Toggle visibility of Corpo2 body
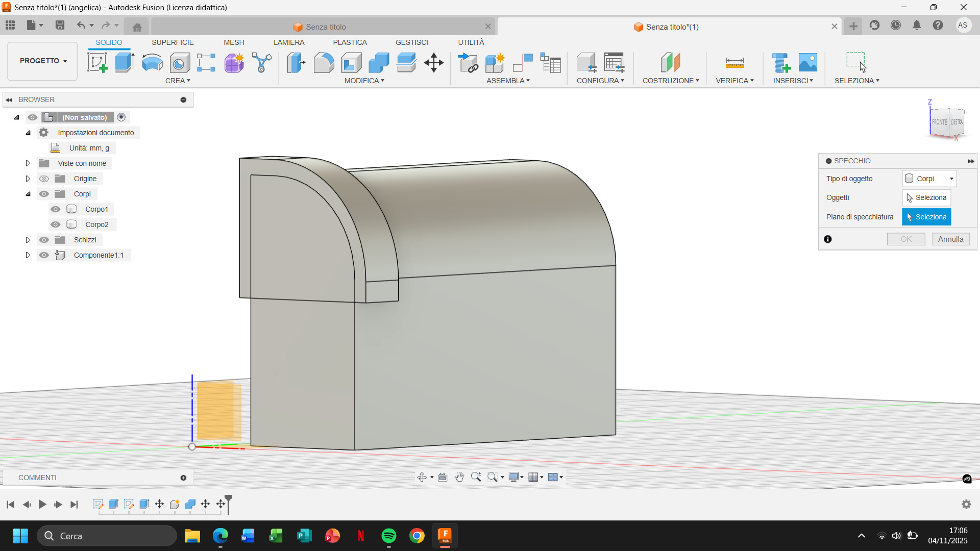The width and height of the screenshot is (980, 551). pos(56,224)
